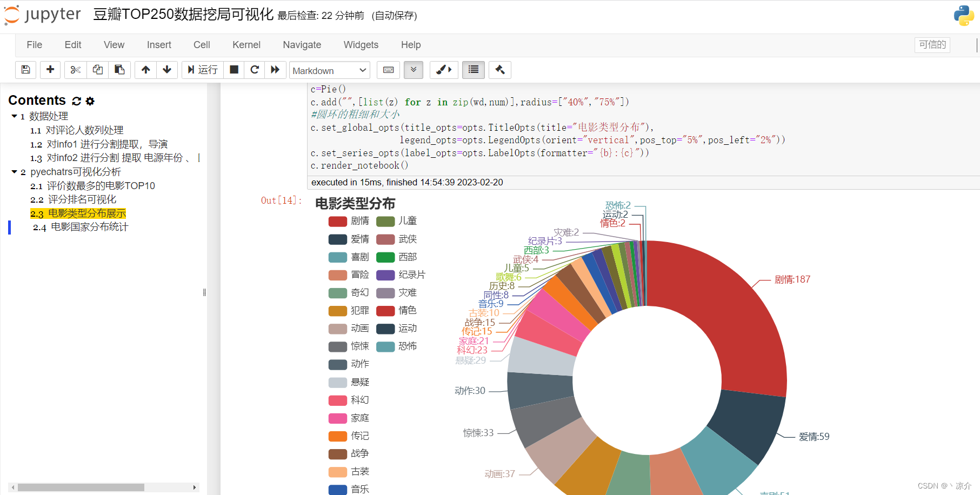Click the 爱情:59 chart label

point(814,437)
